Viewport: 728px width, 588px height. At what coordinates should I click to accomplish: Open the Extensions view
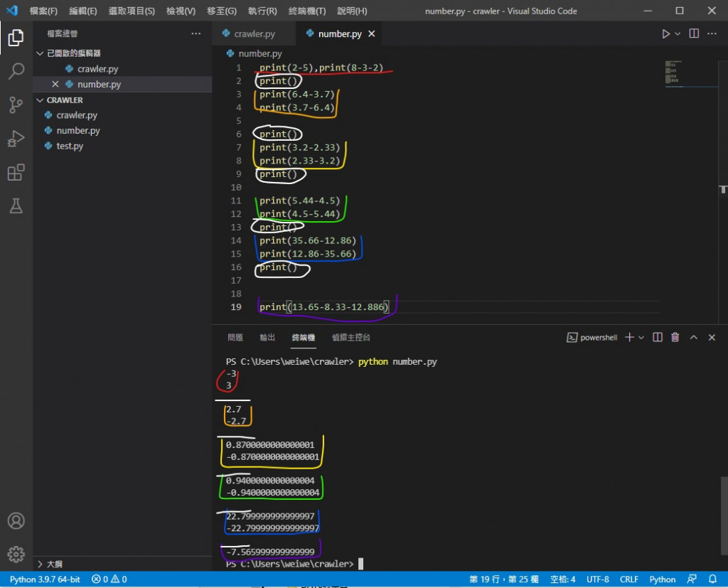(x=16, y=172)
